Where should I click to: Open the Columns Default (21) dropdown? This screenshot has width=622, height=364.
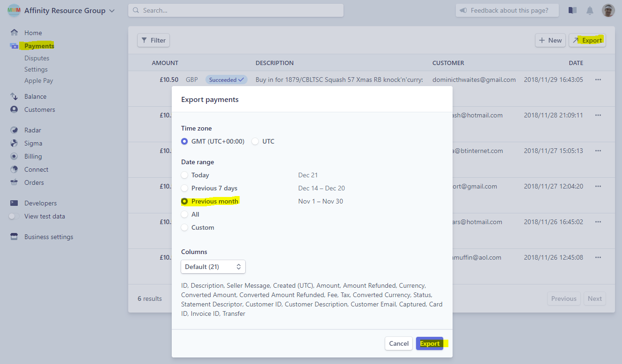coord(213,267)
